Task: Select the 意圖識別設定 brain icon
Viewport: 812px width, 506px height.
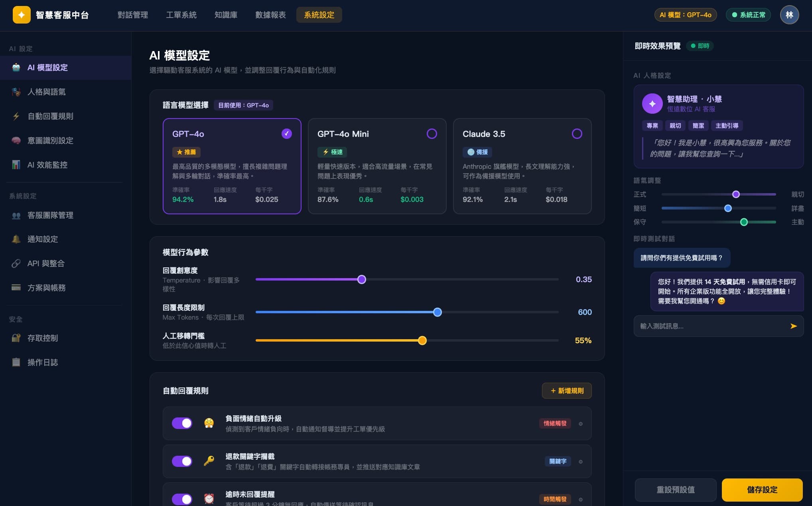Action: (16, 140)
